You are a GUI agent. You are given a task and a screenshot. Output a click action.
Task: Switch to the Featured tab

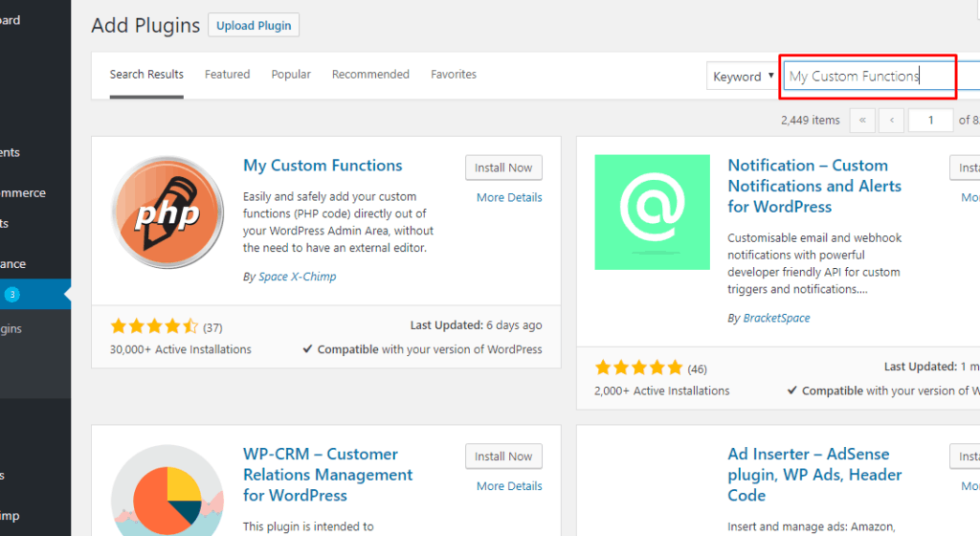[x=227, y=75]
